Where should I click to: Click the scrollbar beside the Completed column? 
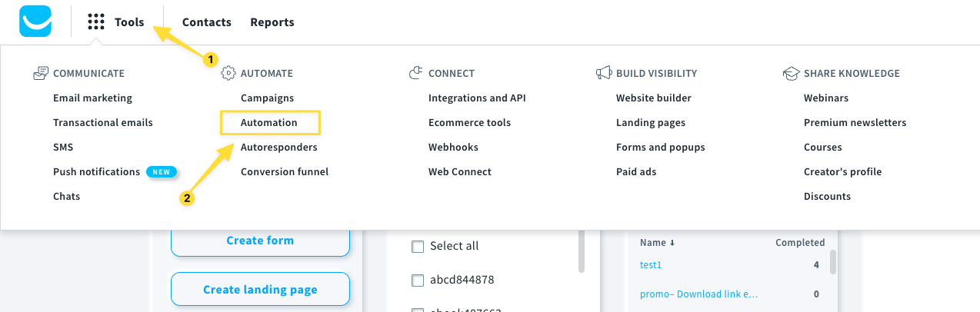click(833, 261)
